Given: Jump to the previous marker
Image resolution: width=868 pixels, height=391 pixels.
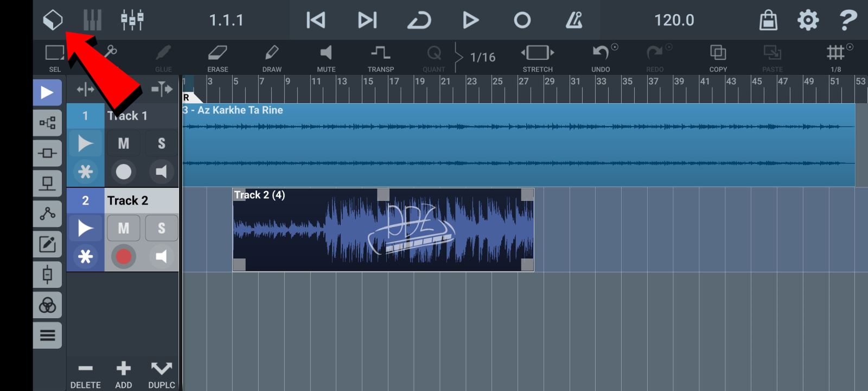Looking at the screenshot, I should 316,20.
